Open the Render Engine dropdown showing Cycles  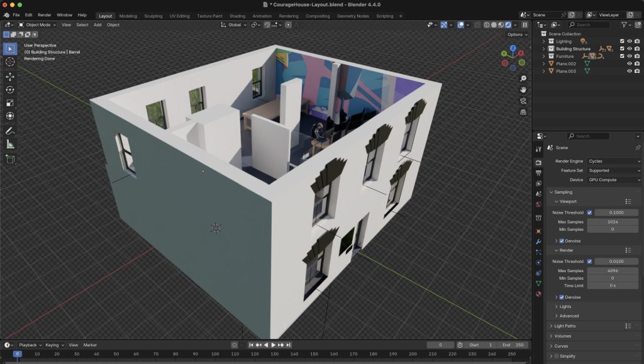[x=613, y=161]
